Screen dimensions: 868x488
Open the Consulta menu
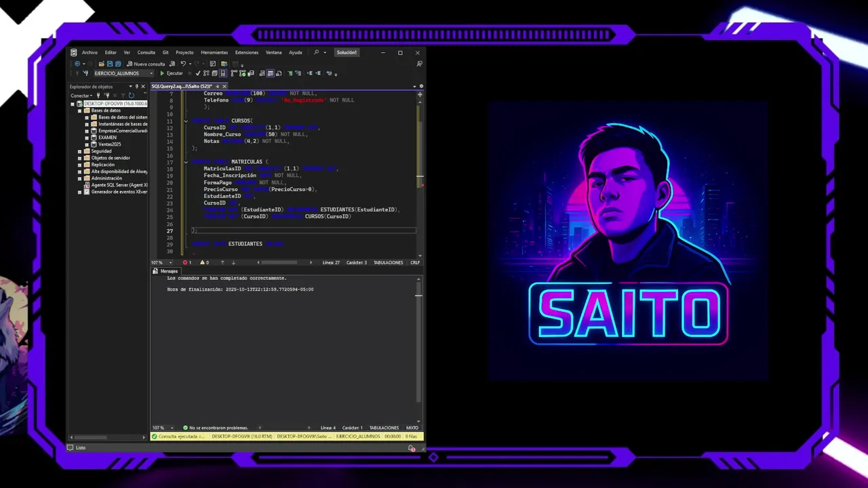(x=146, y=52)
